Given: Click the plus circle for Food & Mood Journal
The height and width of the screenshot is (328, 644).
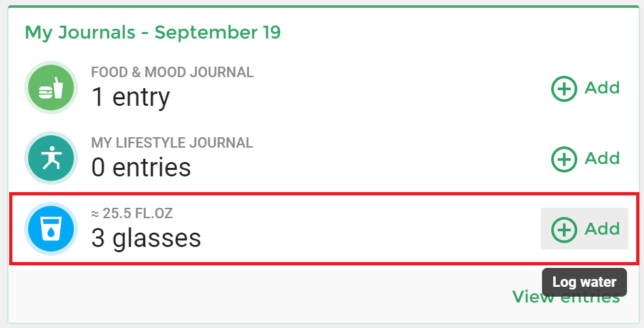Looking at the screenshot, I should pos(564,88).
